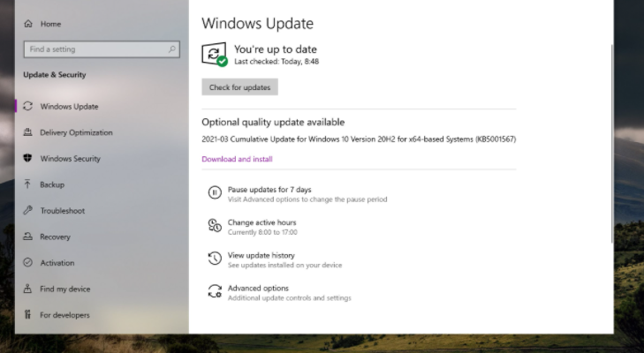
Task: Click the Home house icon
Action: pyautogui.click(x=28, y=24)
